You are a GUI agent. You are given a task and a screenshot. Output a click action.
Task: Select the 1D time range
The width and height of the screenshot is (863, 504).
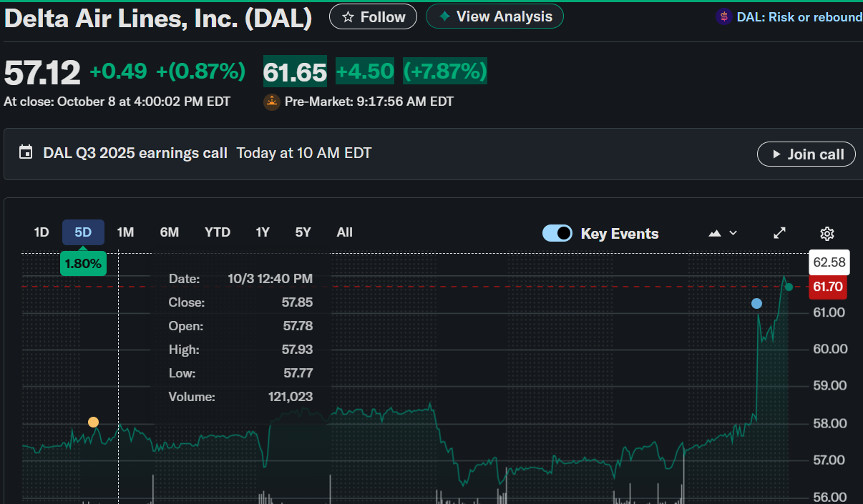pos(42,232)
